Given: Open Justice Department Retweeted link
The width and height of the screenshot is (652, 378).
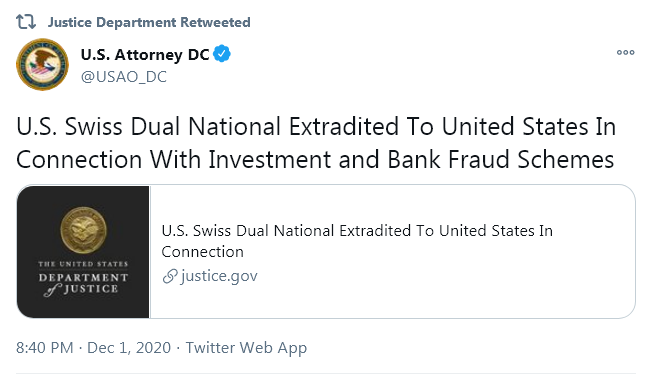Looking at the screenshot, I should pyautogui.click(x=149, y=22).
